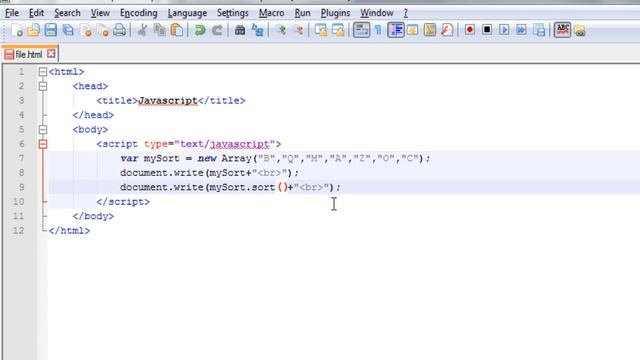640x360 pixels.
Task: Open the Edit menu
Action: coord(36,13)
